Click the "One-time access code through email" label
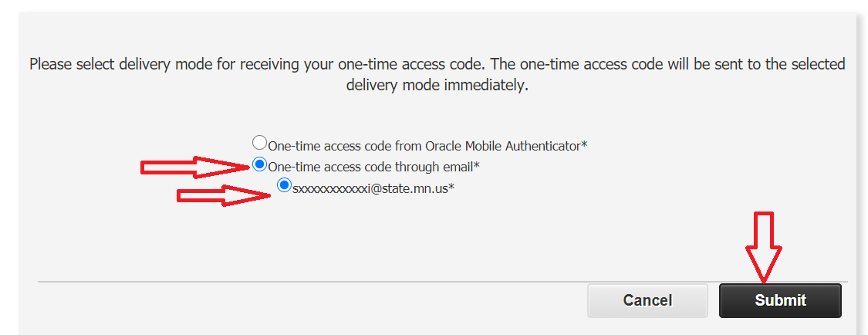Screen dimensions: 868x335 [x=370, y=167]
